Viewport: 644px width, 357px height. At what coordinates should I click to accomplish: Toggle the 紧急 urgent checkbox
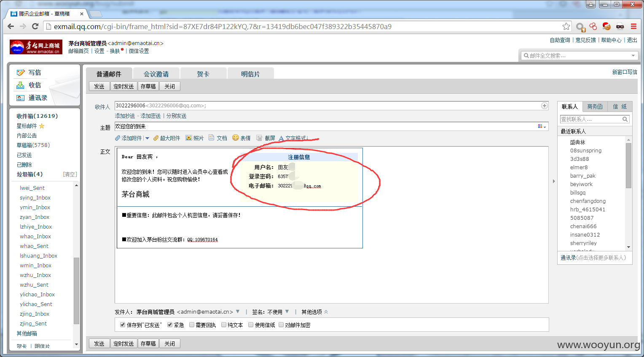pyautogui.click(x=170, y=325)
